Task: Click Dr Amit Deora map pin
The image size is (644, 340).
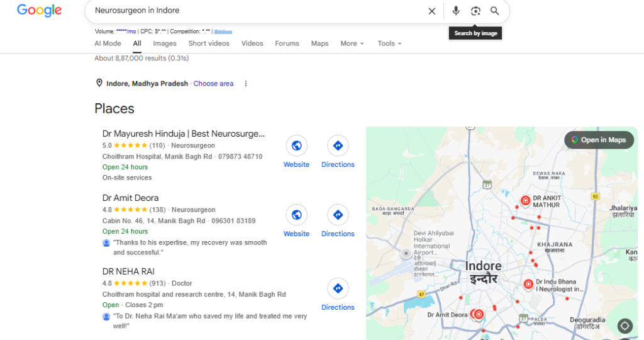Action: (x=479, y=315)
